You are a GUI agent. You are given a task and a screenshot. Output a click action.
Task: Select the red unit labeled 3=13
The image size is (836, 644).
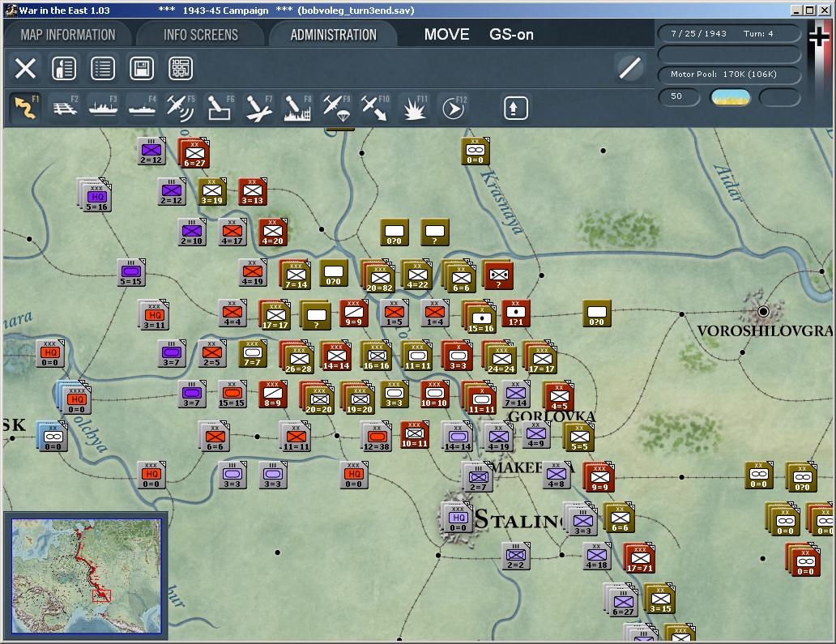[x=252, y=192]
